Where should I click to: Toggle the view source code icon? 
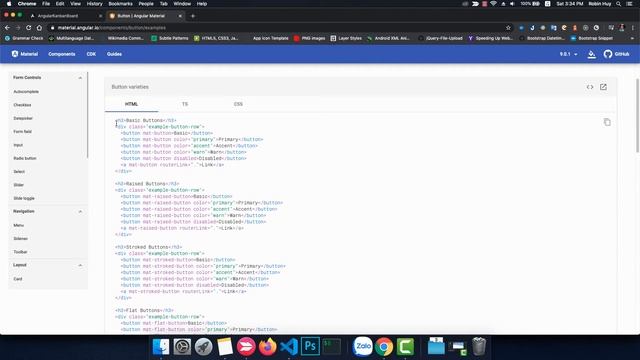(x=590, y=87)
